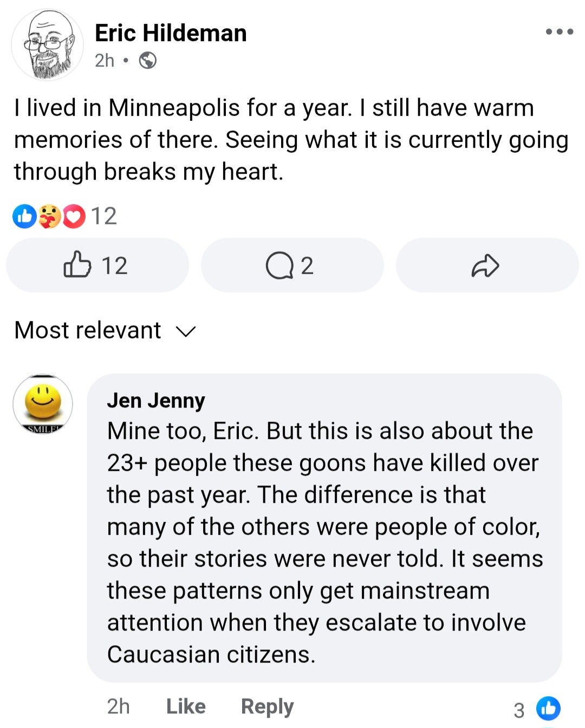View Jen Jenny's smiley avatar
Viewport: 585px width, 728px height.
coord(43,404)
